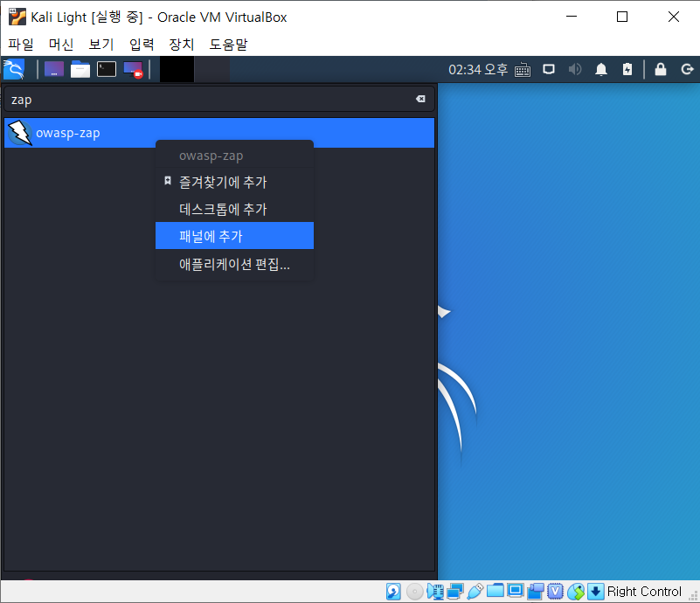Click the recording status bar icon

(535, 592)
